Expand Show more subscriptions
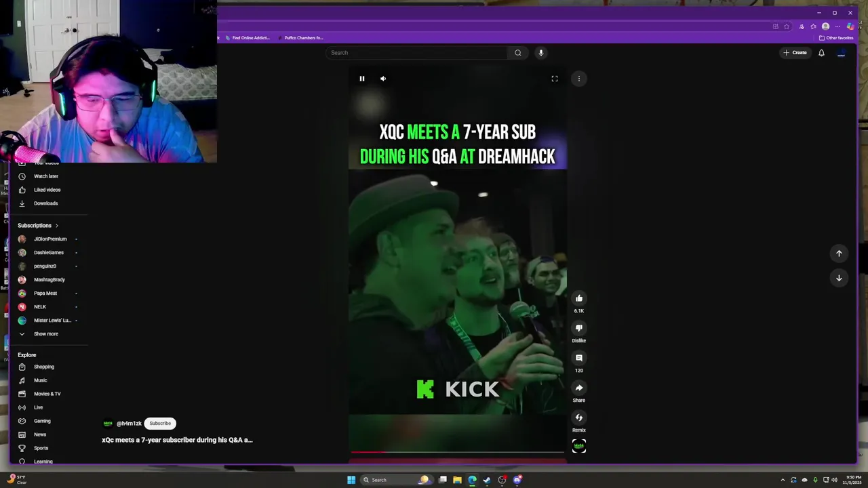Viewport: 868px width, 488px height. pos(46,334)
